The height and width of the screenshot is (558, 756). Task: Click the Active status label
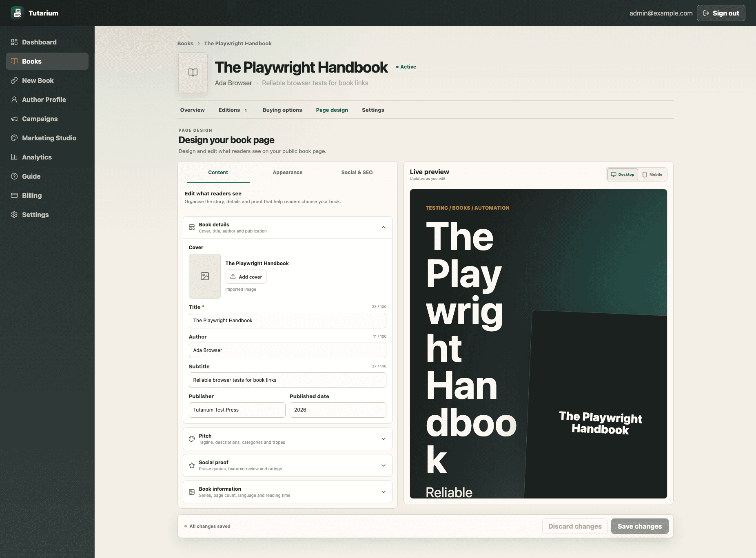click(406, 67)
